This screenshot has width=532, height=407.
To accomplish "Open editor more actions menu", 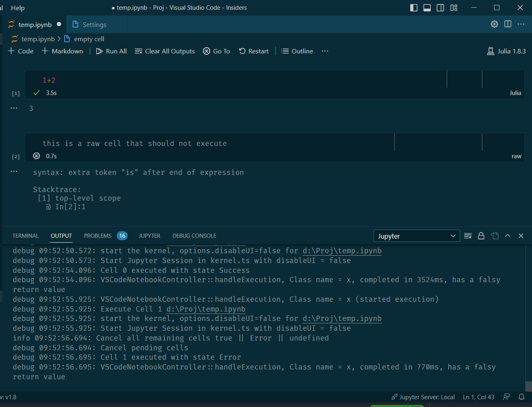I will coord(521,24).
